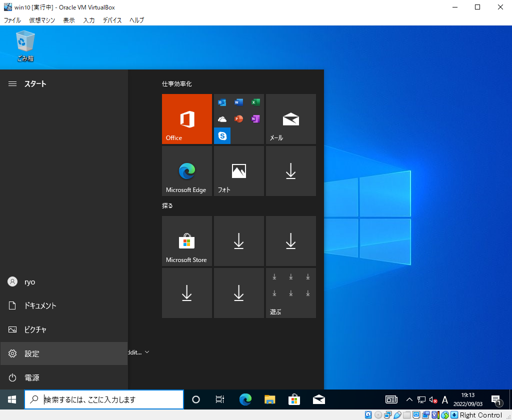Expand the chevron next to truncated 'ddit...' entry
The width and height of the screenshot is (512, 420).
pos(147,352)
